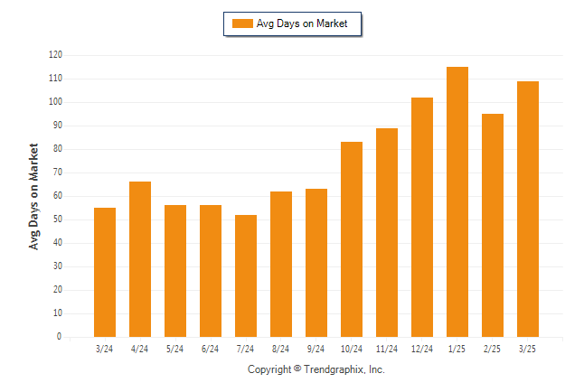584x392 pixels.
Task: Select the 3/24 bar
Action: pos(105,272)
